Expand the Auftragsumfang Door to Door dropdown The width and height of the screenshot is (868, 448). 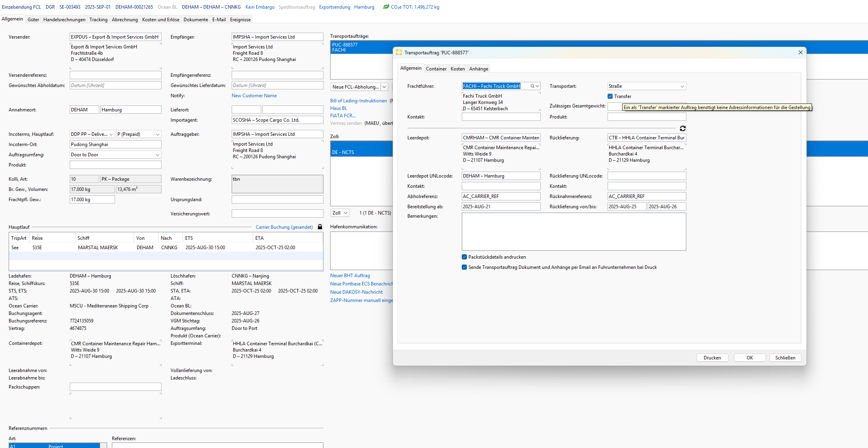coord(158,155)
